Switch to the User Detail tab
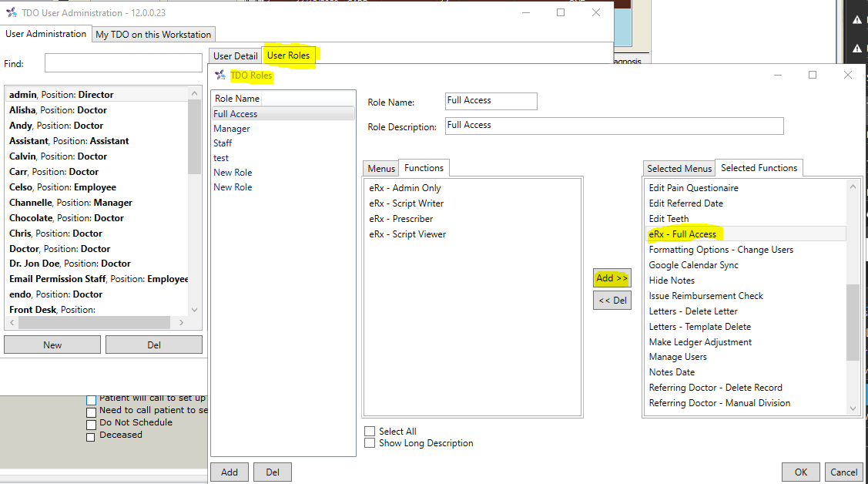 [235, 55]
